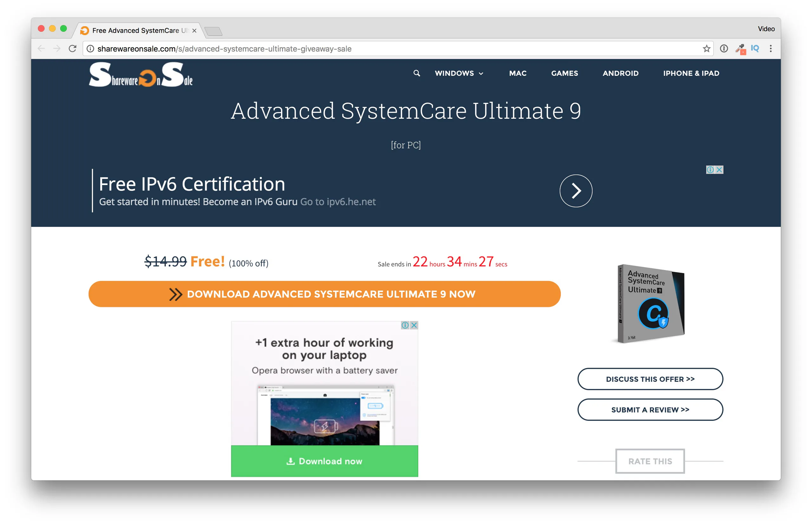Screen dimensions: 812x525
Task: Open site info icon in address bar
Action: (90, 49)
